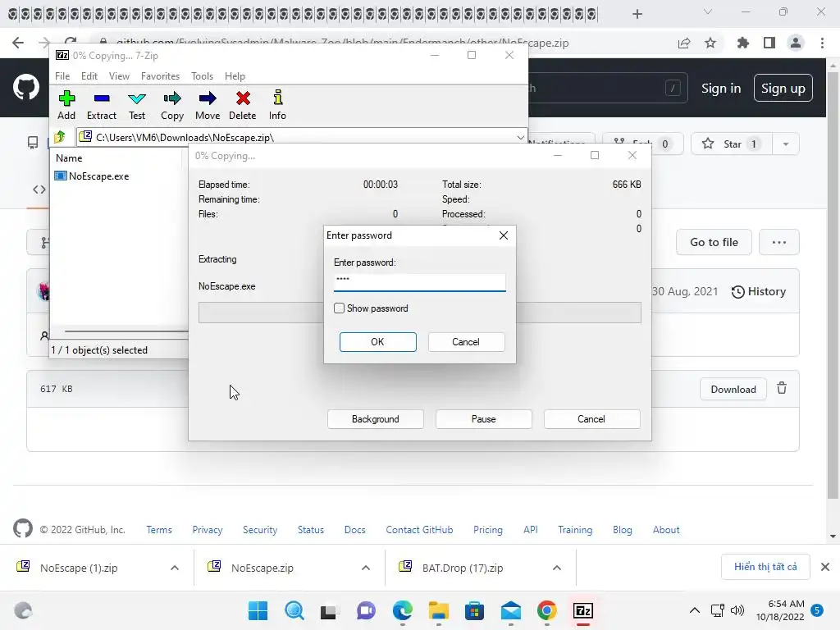
Task: Open the Tools menu in 7-Zip
Action: (x=202, y=76)
